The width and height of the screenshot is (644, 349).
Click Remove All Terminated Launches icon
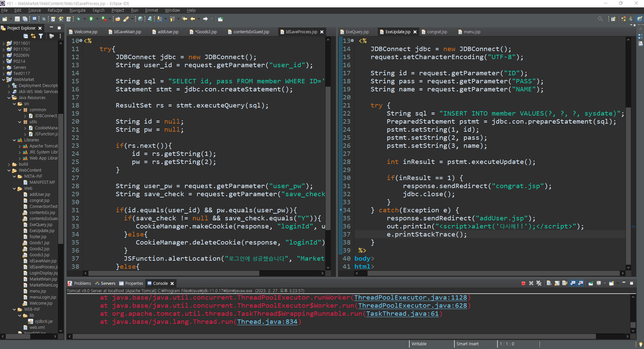click(x=539, y=283)
